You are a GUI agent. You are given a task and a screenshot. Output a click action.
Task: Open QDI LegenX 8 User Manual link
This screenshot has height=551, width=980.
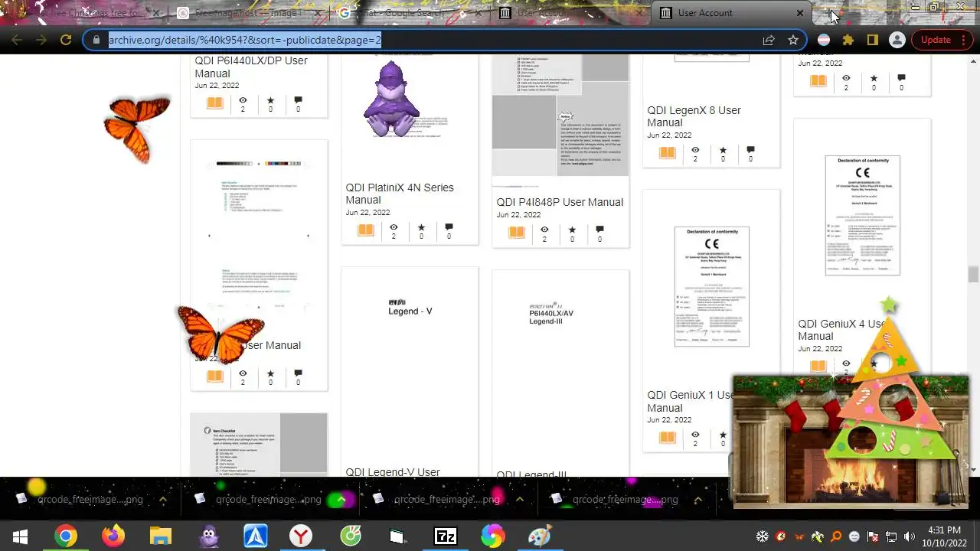pos(694,116)
